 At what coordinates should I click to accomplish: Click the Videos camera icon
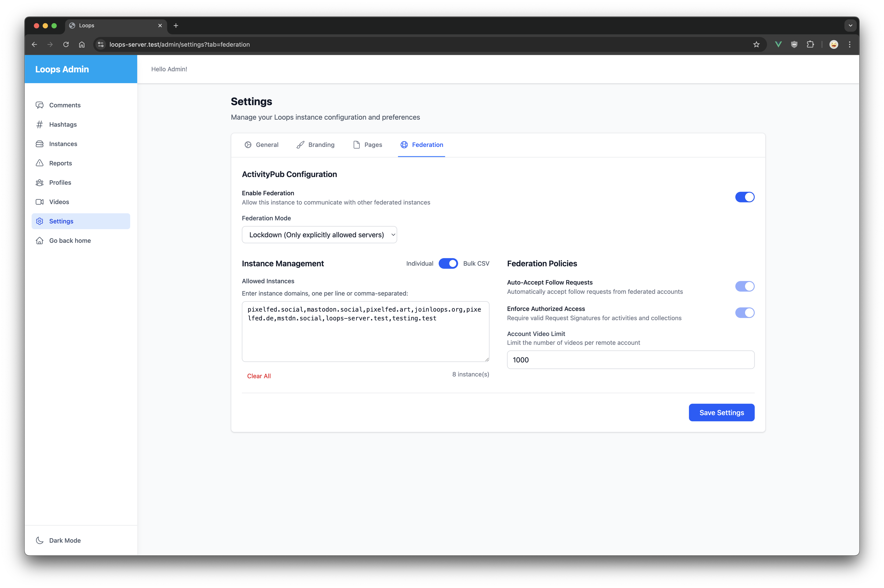(39, 202)
